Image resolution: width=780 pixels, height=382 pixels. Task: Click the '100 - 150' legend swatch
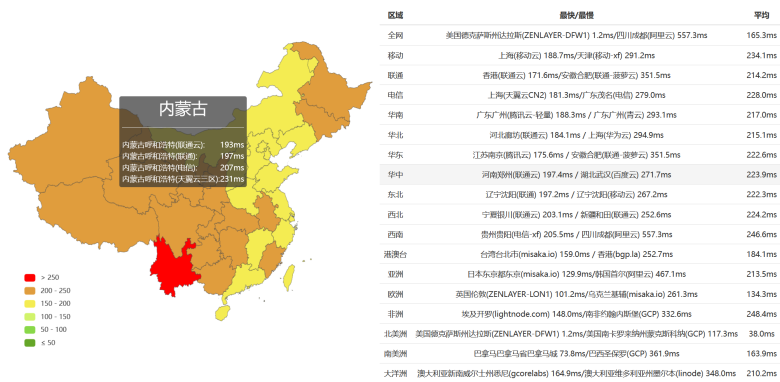click(x=30, y=316)
